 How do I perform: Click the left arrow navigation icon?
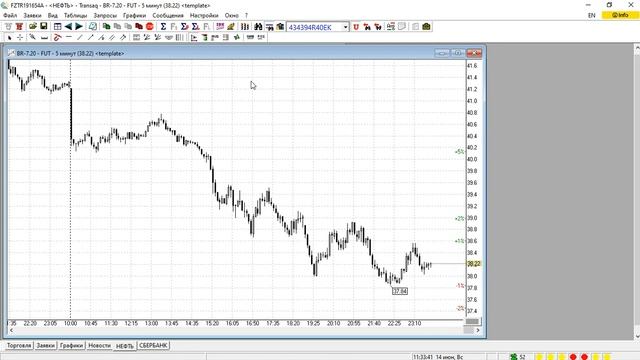tap(68, 27)
